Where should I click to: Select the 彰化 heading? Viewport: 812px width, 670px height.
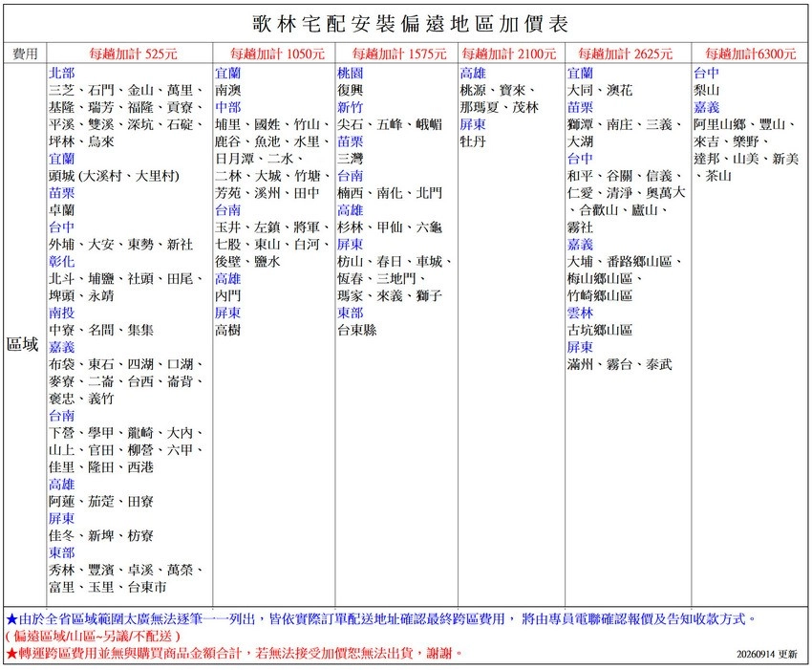coord(62,261)
